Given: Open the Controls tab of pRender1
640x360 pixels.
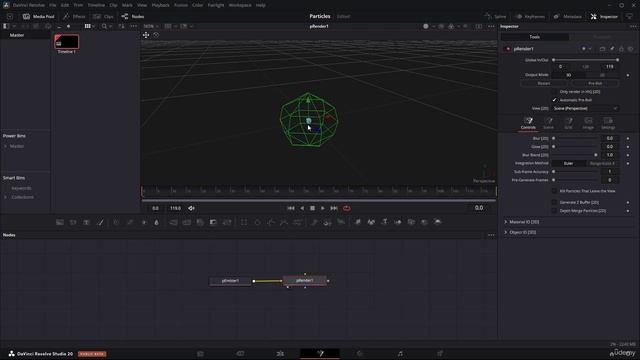Looking at the screenshot, I should [x=528, y=123].
